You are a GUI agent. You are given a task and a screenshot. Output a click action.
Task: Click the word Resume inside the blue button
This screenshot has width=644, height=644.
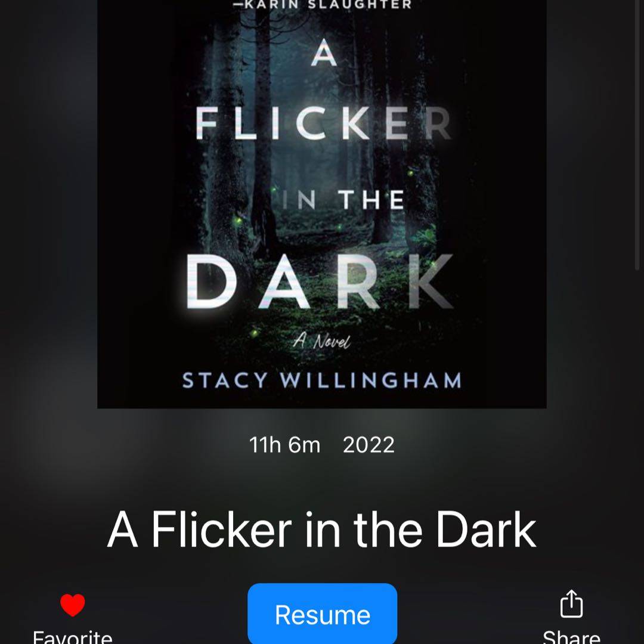click(x=323, y=615)
